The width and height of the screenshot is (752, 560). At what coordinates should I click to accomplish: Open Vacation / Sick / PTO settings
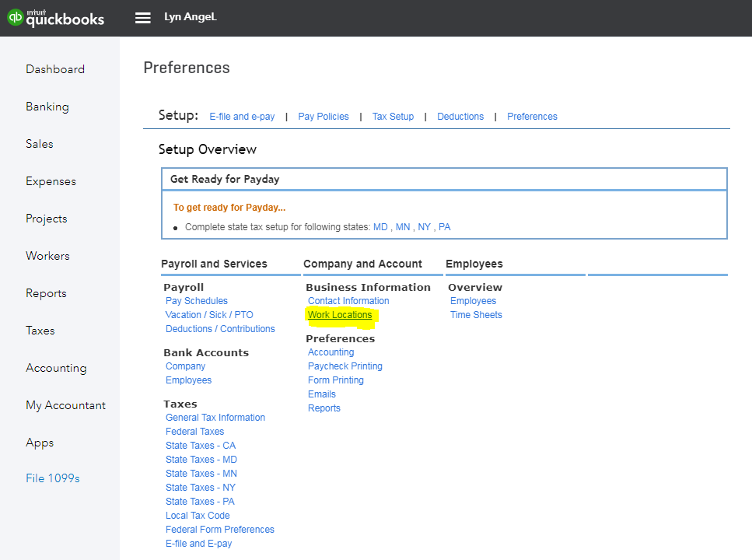point(208,314)
